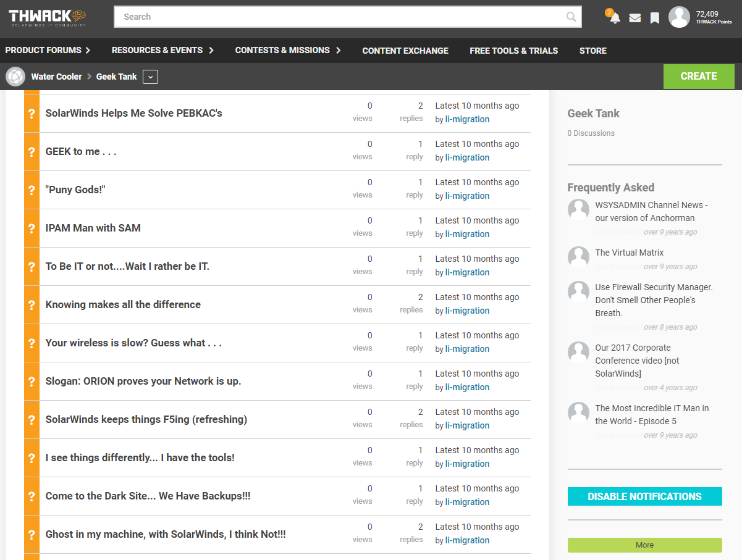Click the Water Cooler group icon
Image resolution: width=742 pixels, height=560 pixels.
coord(15,77)
